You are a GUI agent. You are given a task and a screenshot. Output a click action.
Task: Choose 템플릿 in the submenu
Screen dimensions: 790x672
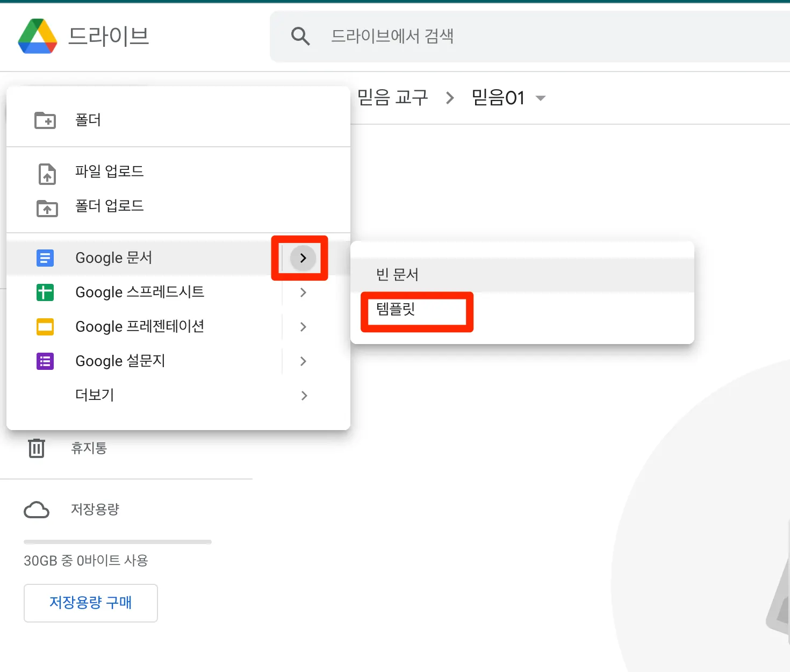click(x=522, y=309)
